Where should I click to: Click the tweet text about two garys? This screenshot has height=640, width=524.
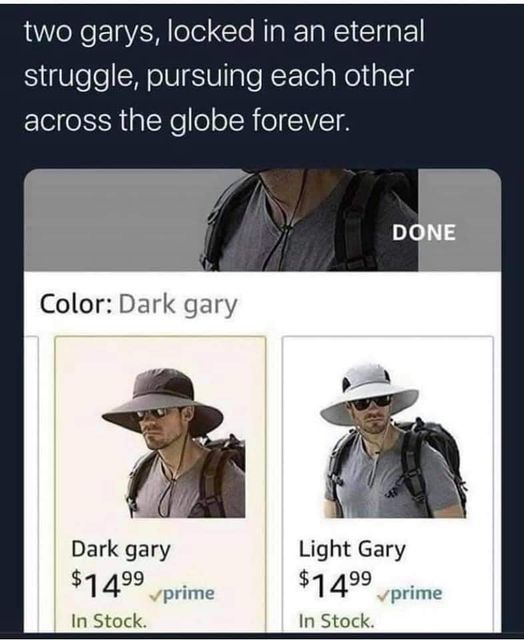click(x=224, y=76)
